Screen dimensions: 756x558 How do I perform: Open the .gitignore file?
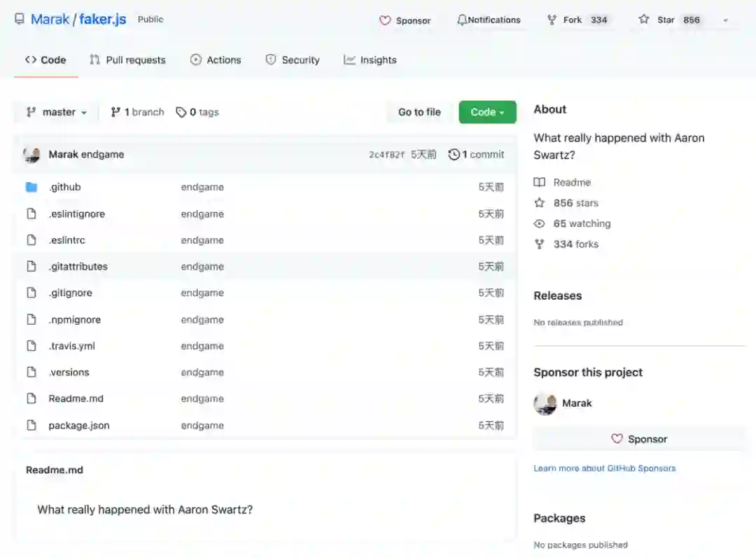[x=71, y=293]
